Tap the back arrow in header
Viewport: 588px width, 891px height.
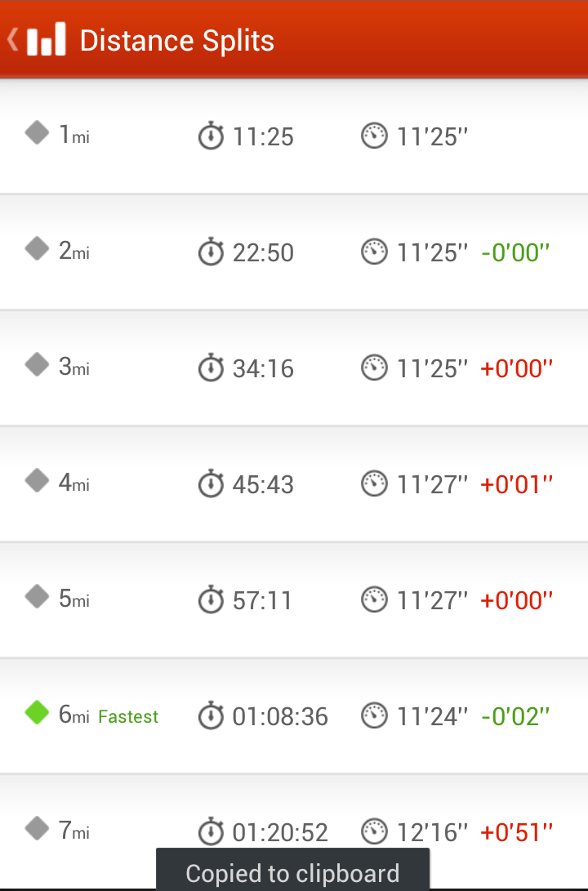tap(12, 40)
